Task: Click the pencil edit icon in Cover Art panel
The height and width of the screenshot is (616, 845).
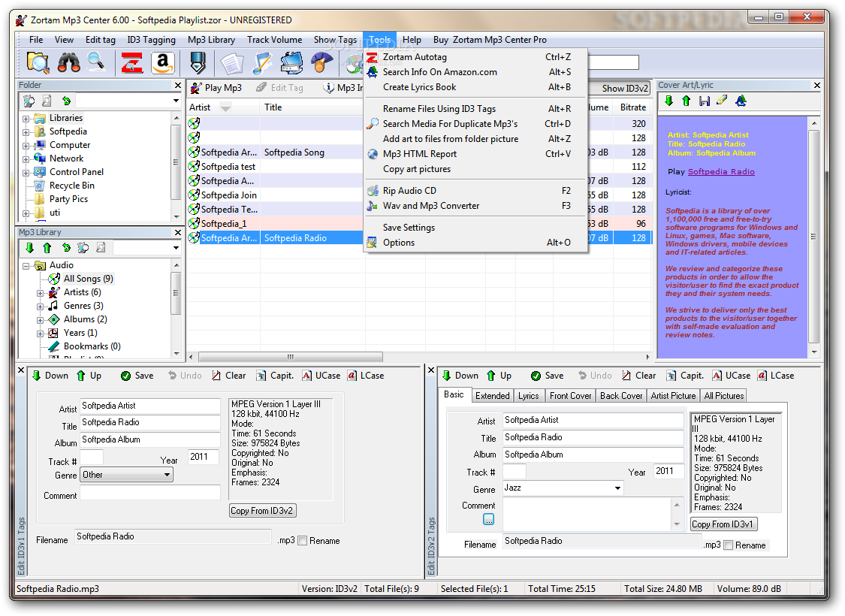Action: pyautogui.click(x=722, y=101)
